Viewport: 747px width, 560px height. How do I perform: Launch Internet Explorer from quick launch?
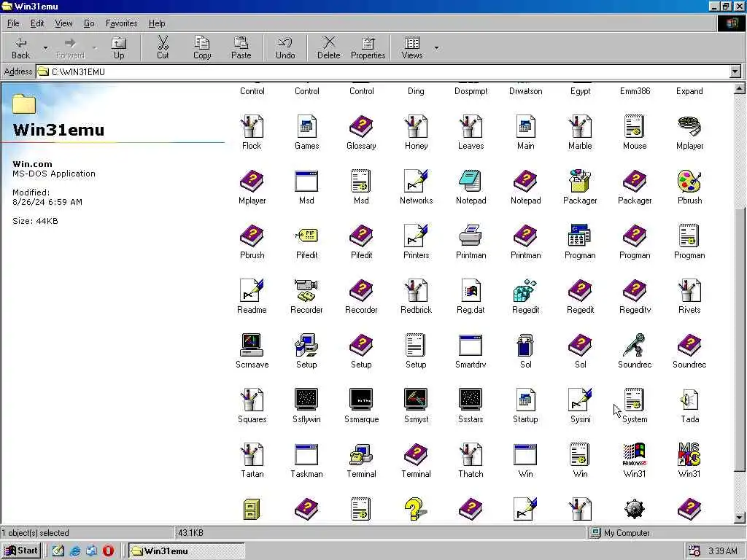(75, 551)
